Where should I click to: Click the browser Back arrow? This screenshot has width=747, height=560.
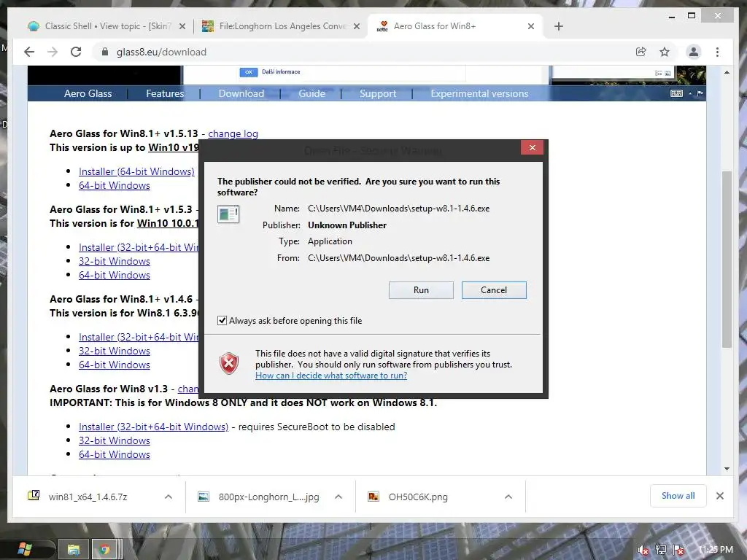pyautogui.click(x=29, y=52)
